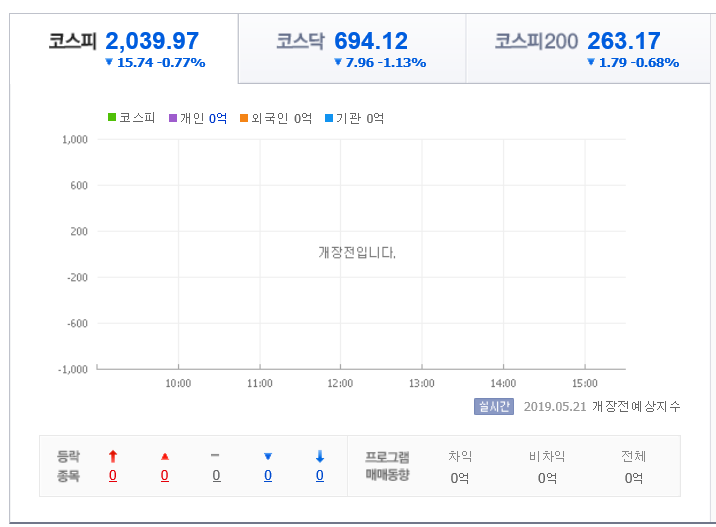Viewport: 716px width, 527px height.
Task: Open the 코스피200 tab
Action: (x=588, y=48)
